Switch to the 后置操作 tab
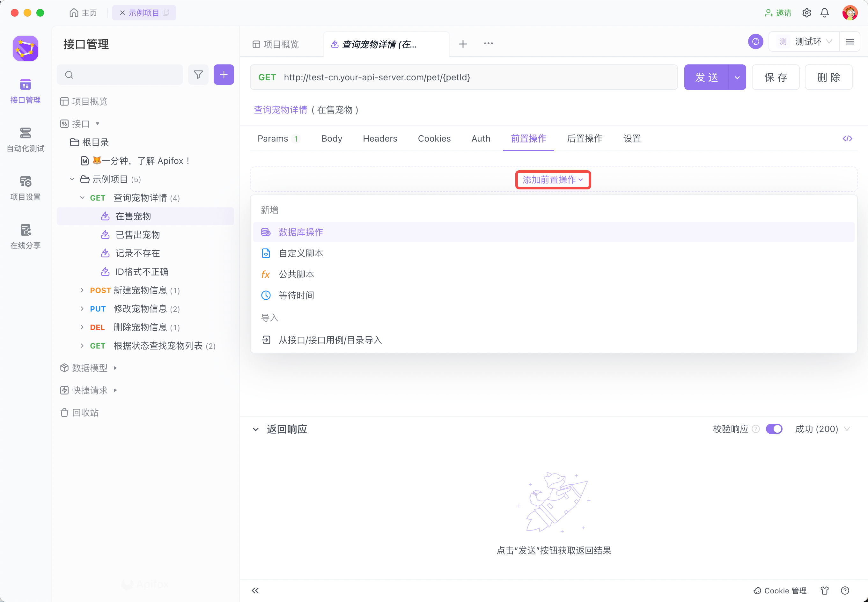The image size is (868, 602). 584,138
